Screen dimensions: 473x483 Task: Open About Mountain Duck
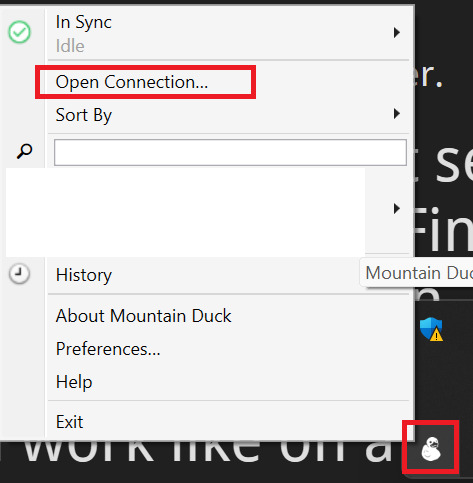143,316
